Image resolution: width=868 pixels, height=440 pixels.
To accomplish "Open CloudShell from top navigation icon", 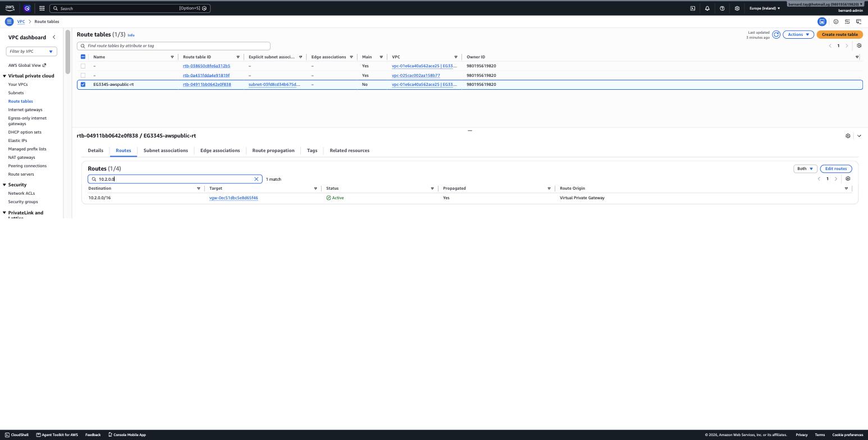I will (x=692, y=8).
